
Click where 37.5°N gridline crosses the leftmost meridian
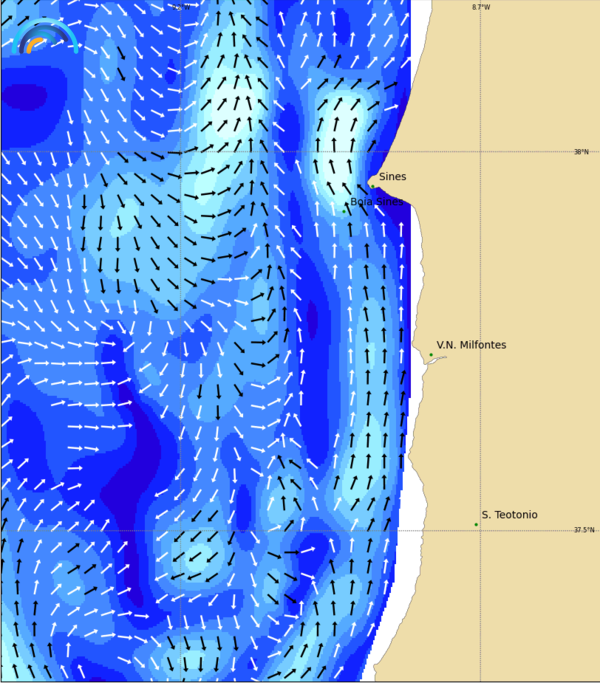[x=181, y=530]
